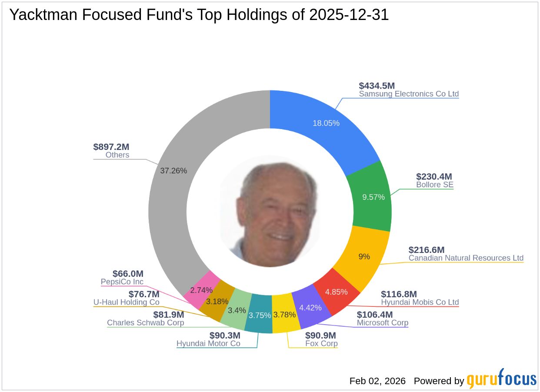The width and height of the screenshot is (540, 392).
Task: Select the Microsoft Corp label
Action: (383, 323)
